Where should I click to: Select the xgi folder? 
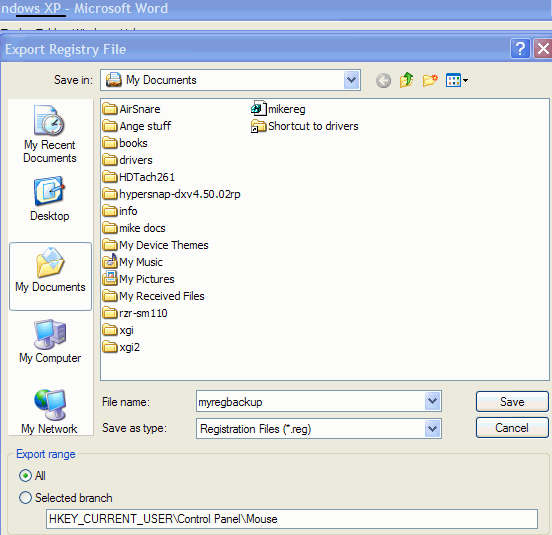(x=118, y=330)
